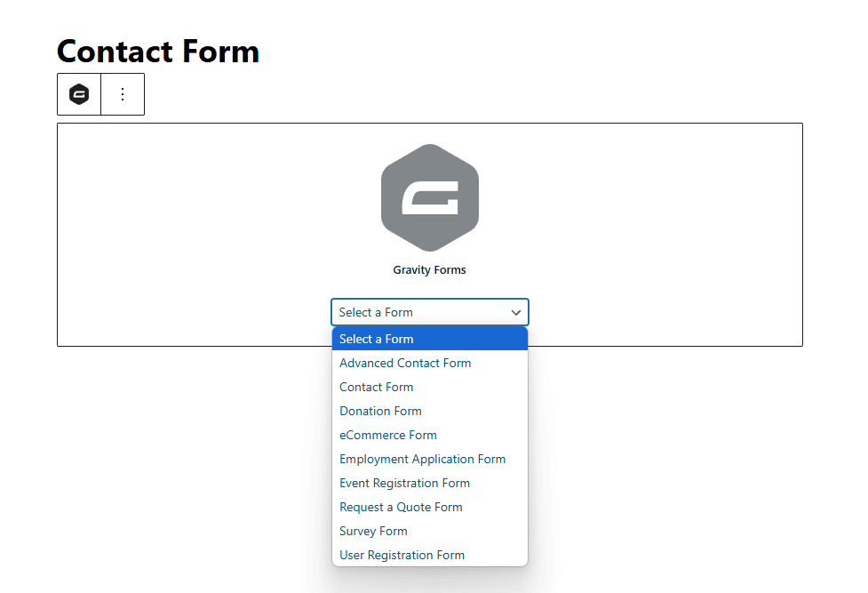The height and width of the screenshot is (593, 868).
Task: Select Request a Quote Form option
Action: coord(430,507)
